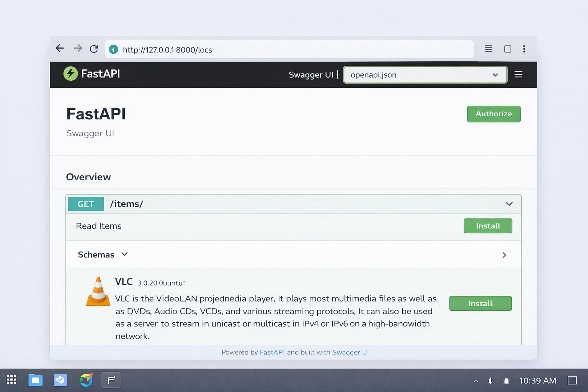Image resolution: width=588 pixels, height=392 pixels.
Task: Go forward with the browser forward arrow
Action: tap(78, 48)
